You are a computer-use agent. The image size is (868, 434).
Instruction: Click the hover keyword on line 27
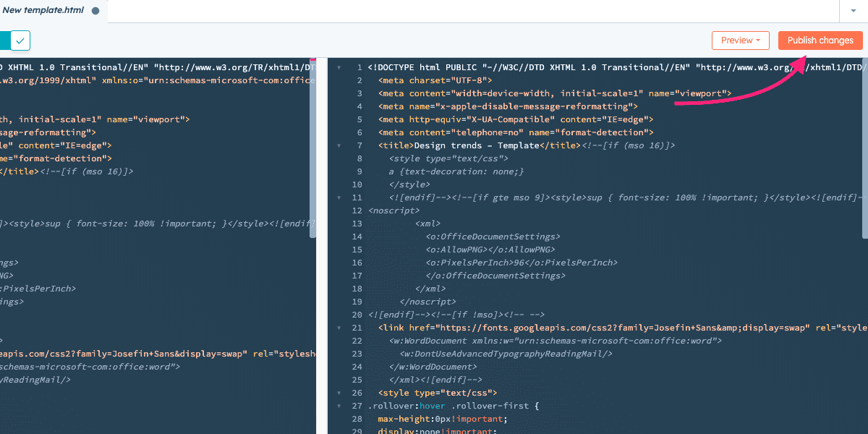(432, 406)
